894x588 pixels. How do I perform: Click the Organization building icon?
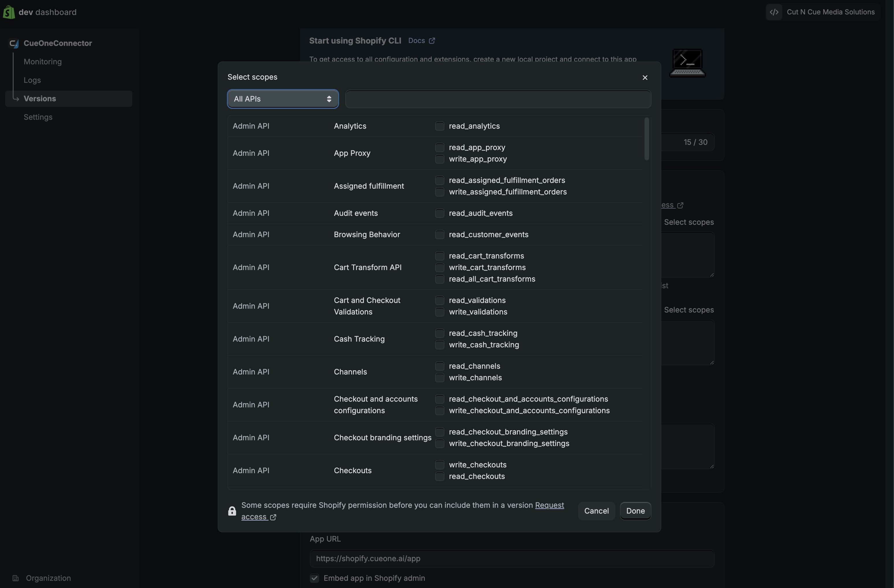[x=15, y=578]
